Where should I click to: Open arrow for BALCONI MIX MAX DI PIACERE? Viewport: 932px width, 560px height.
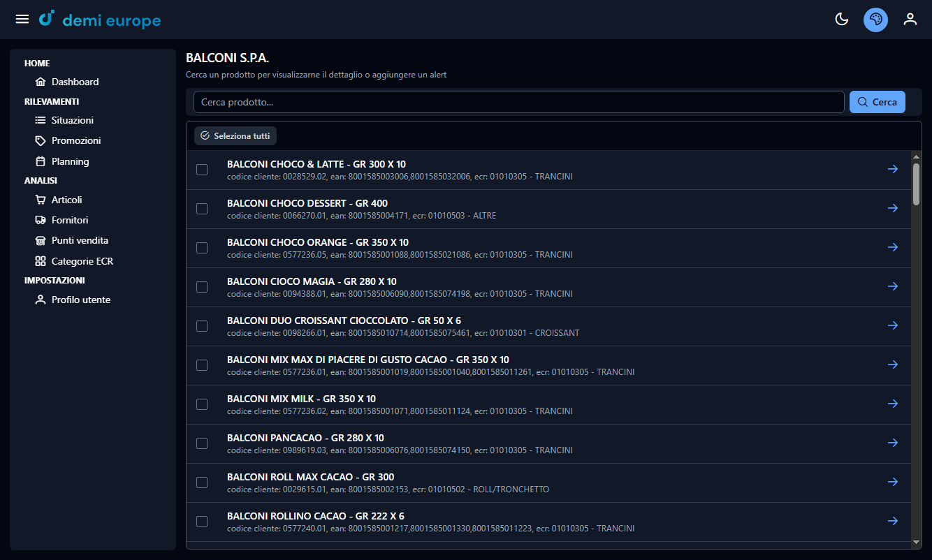click(892, 364)
